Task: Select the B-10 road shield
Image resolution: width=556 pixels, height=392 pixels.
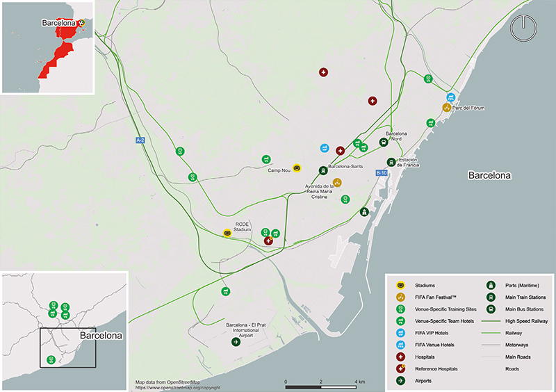Action: [x=382, y=173]
